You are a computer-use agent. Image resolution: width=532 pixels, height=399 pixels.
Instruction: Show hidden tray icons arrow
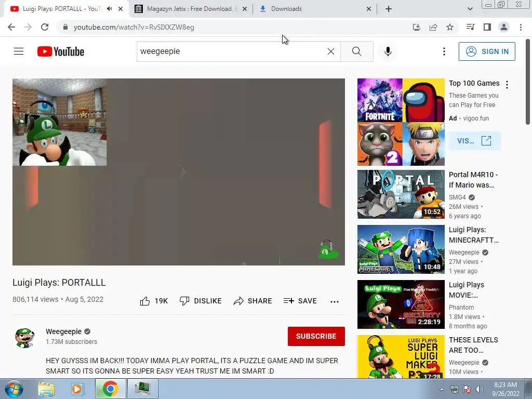(x=442, y=389)
